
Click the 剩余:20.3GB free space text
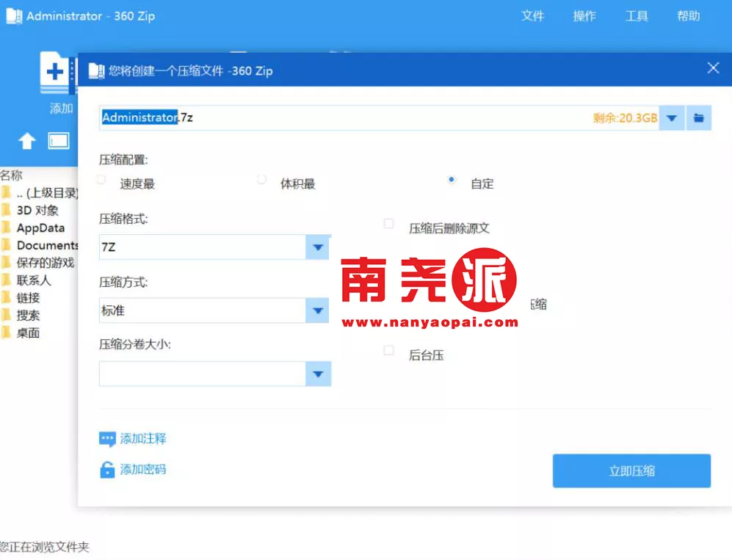tap(625, 118)
